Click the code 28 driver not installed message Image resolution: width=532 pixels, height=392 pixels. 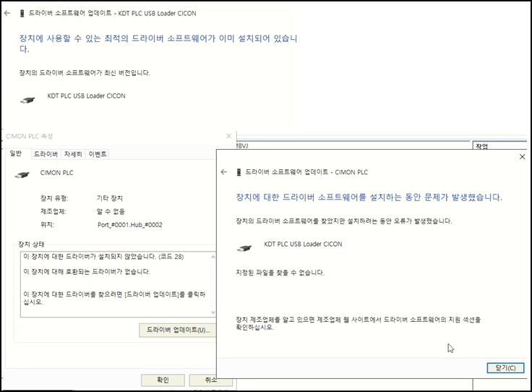pyautogui.click(x=103, y=257)
